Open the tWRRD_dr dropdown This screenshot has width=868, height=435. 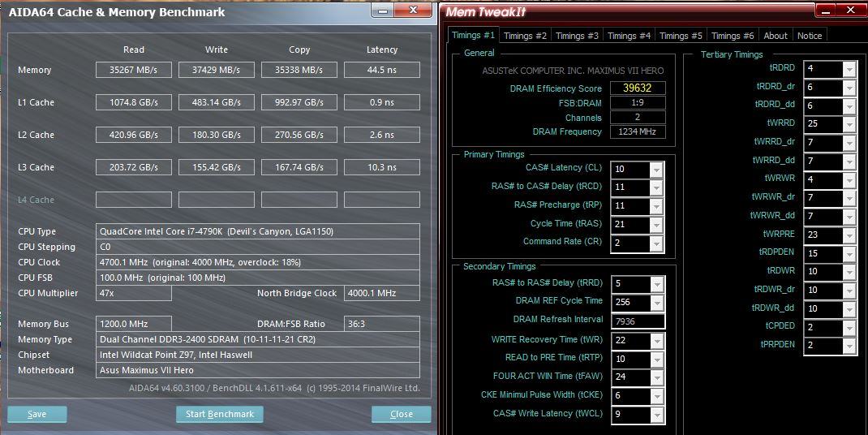click(x=849, y=142)
